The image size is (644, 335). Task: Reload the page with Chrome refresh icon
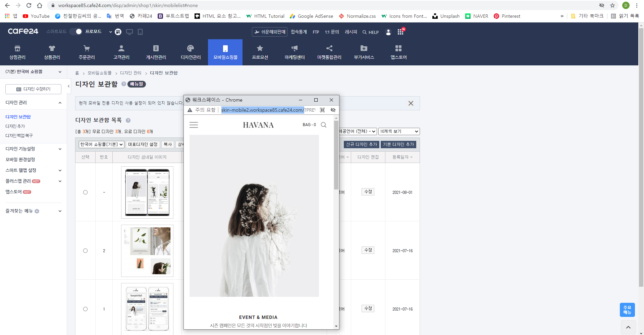pos(29,5)
